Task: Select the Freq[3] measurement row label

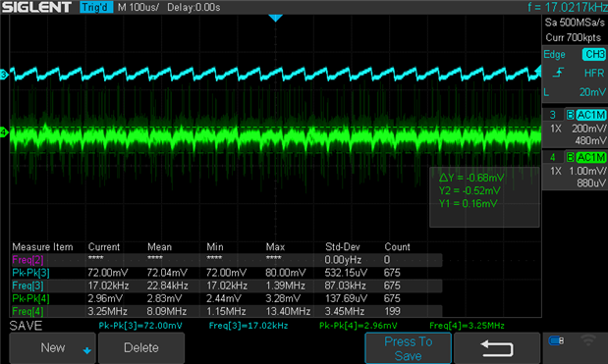Action: (28, 286)
